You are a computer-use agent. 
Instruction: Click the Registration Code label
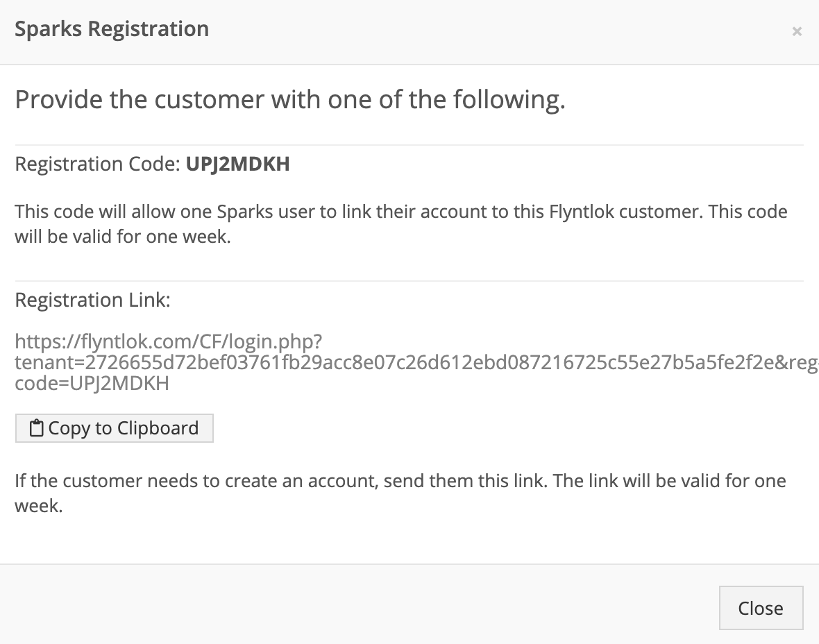pos(98,164)
